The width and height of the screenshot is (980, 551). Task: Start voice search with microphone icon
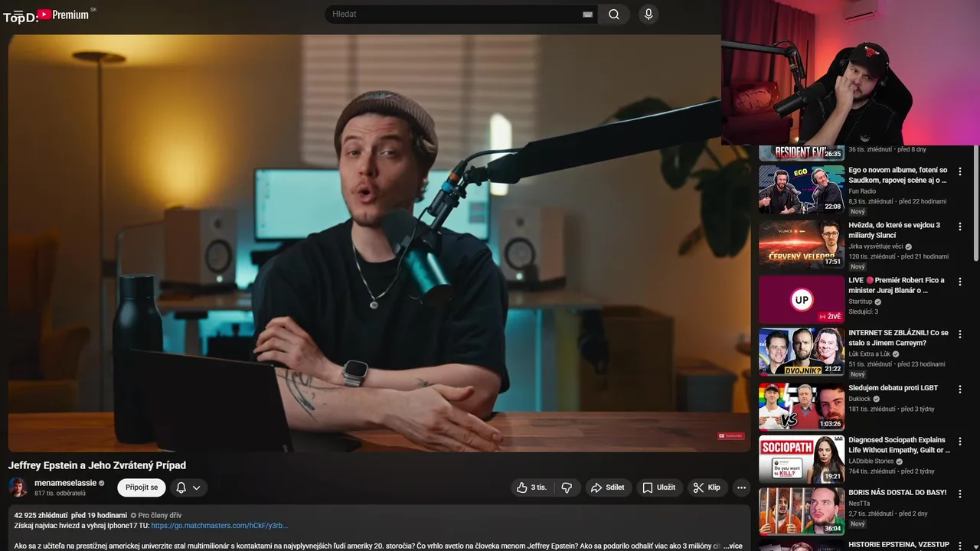point(648,15)
